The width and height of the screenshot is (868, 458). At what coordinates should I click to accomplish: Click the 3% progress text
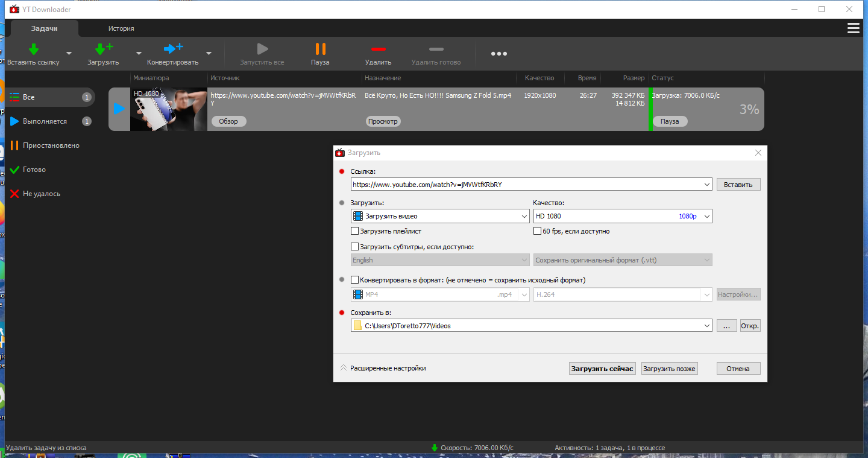749,109
